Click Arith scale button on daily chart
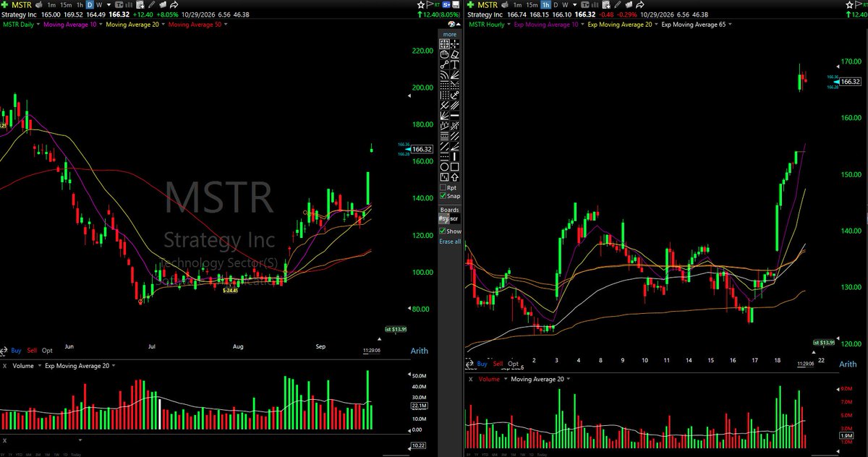 (x=418, y=351)
